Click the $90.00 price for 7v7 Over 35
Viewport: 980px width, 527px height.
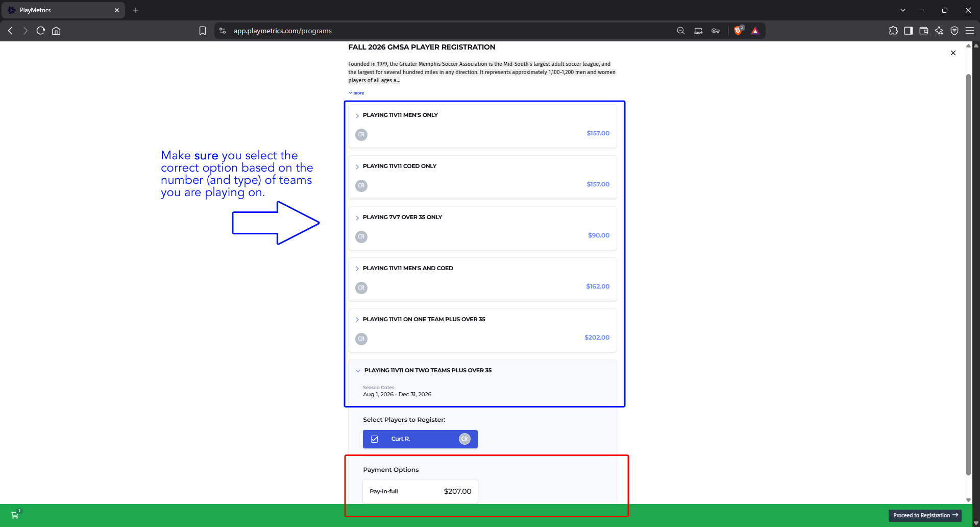point(599,235)
